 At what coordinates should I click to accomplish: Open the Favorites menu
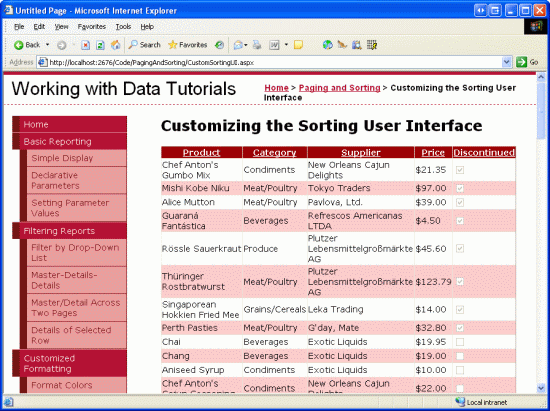coord(92,27)
